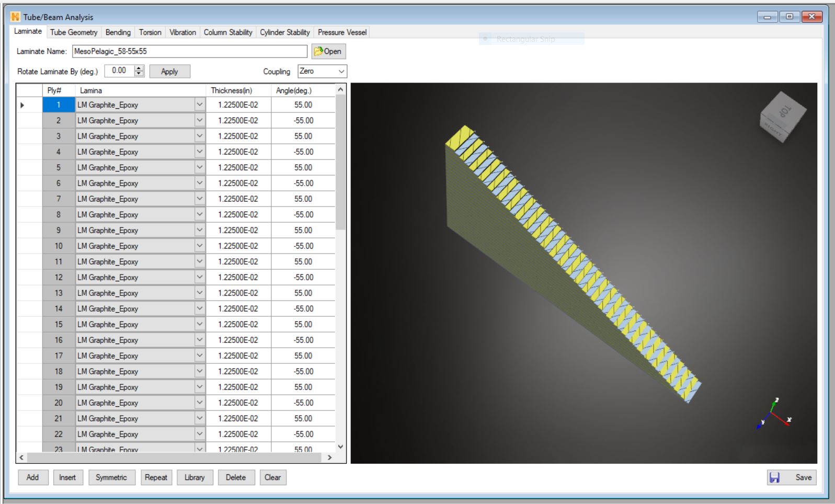The height and width of the screenshot is (504, 835).
Task: Click the Symmetric button
Action: click(111, 477)
